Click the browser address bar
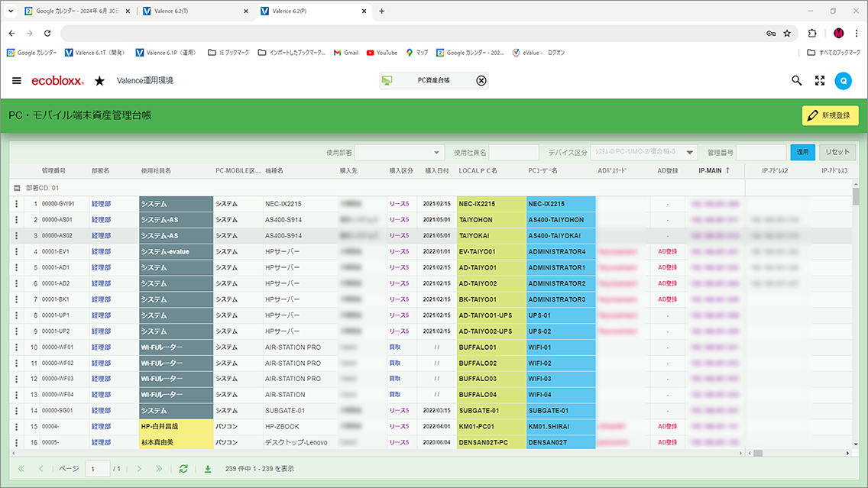 tap(410, 33)
